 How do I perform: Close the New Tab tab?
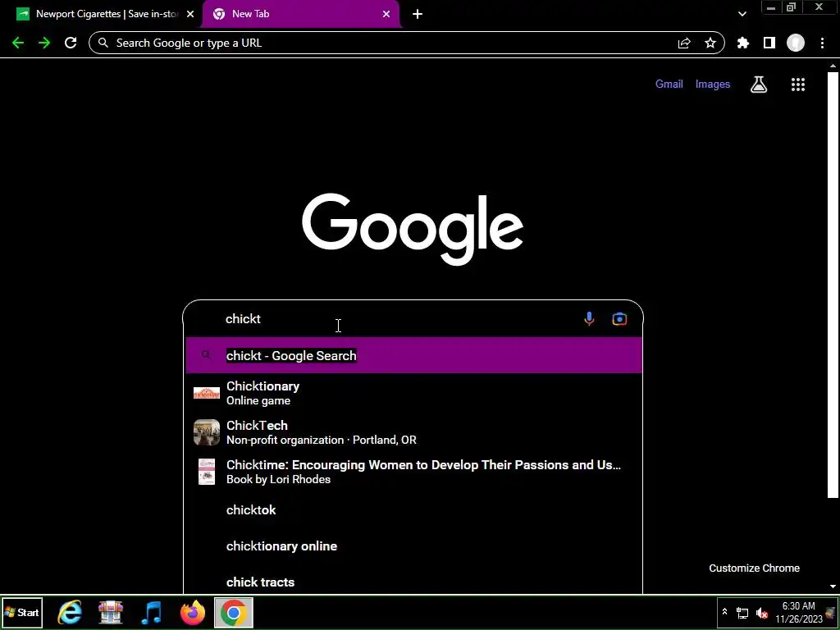click(386, 15)
